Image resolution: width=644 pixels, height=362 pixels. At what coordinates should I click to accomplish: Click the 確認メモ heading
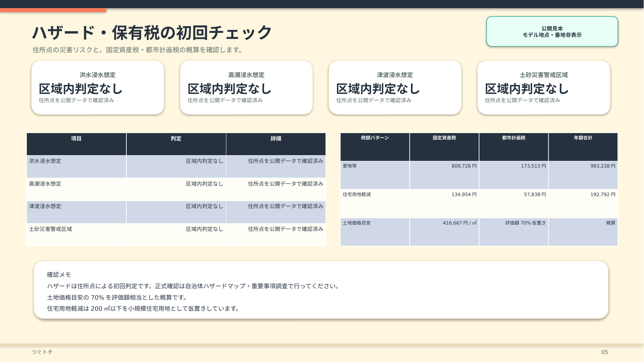click(x=59, y=275)
